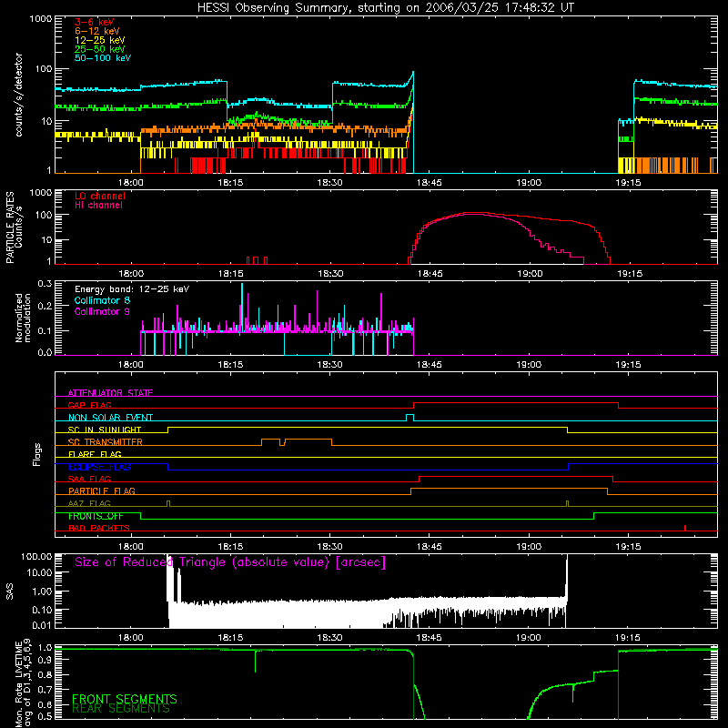Click the LO channel legend label
728x728 pixels.
(x=100, y=196)
